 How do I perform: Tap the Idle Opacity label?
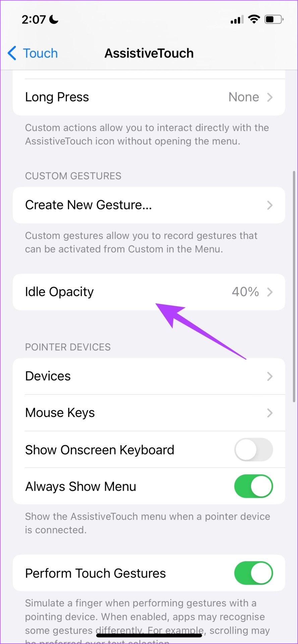[59, 292]
